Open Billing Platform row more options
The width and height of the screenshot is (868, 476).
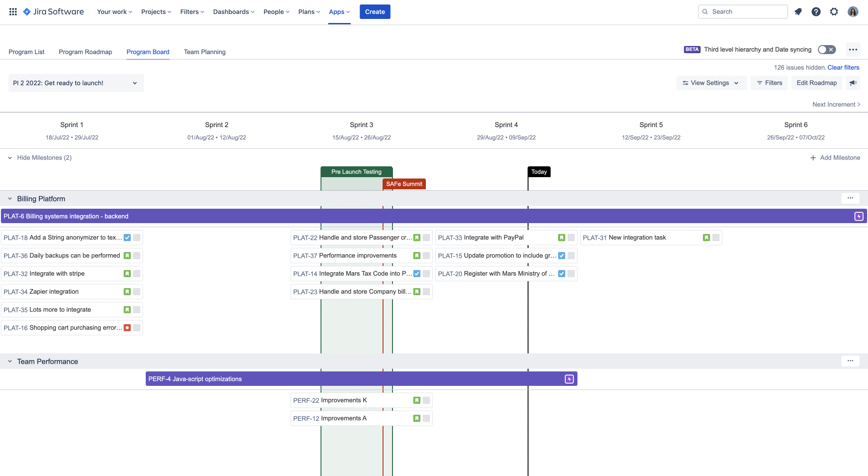(x=850, y=198)
